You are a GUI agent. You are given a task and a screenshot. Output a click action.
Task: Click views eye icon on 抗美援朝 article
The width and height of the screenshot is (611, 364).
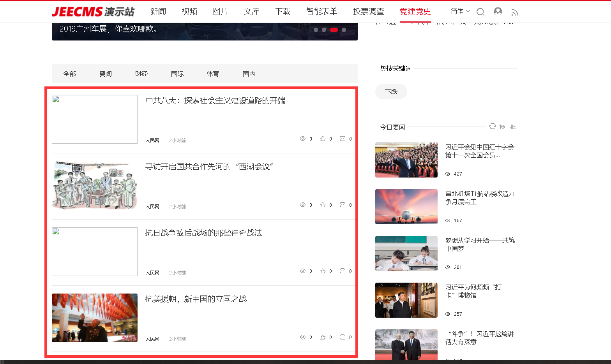pyautogui.click(x=303, y=337)
